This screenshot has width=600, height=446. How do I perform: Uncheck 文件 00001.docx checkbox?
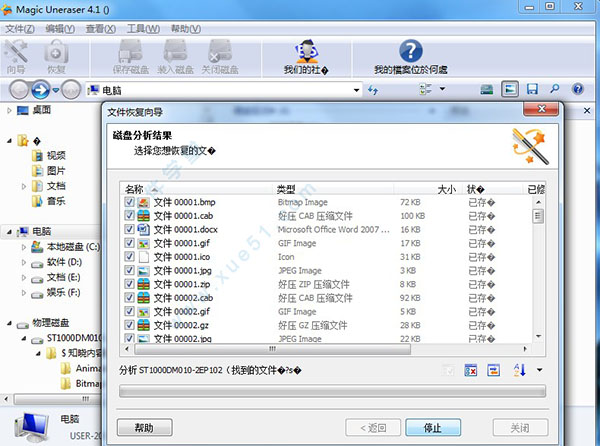129,229
